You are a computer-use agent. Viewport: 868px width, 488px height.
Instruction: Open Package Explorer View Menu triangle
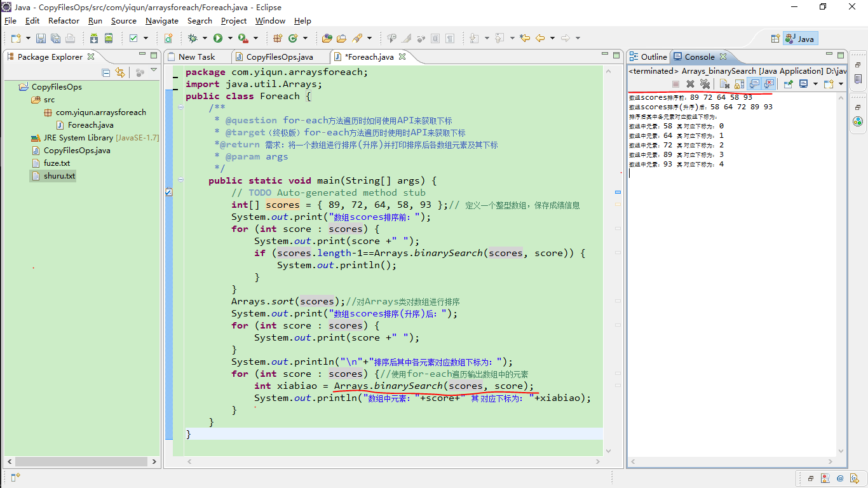click(154, 71)
